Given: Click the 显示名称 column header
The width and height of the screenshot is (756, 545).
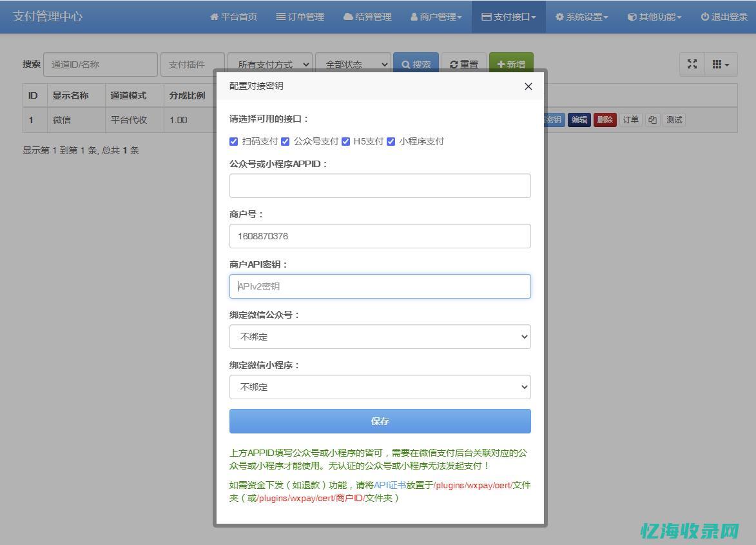Looking at the screenshot, I should click(75, 95).
